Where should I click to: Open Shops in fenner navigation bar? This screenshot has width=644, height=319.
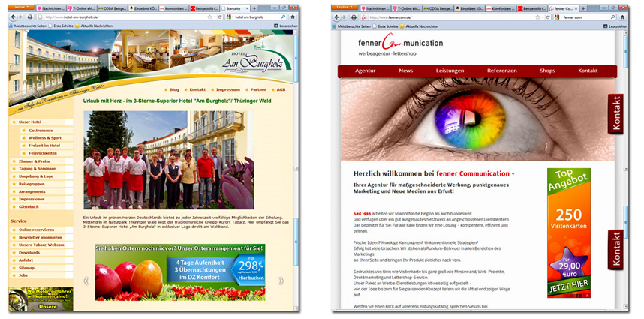pyautogui.click(x=547, y=71)
